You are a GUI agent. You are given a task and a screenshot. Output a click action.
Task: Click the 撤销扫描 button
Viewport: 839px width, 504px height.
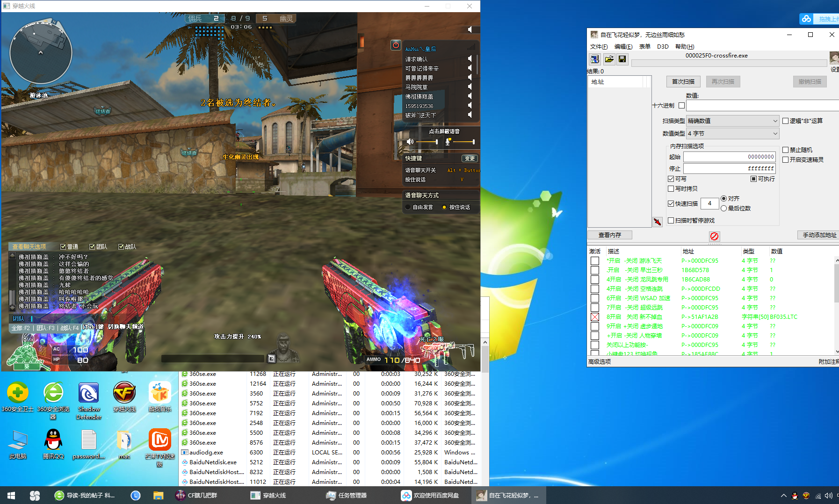[810, 82]
